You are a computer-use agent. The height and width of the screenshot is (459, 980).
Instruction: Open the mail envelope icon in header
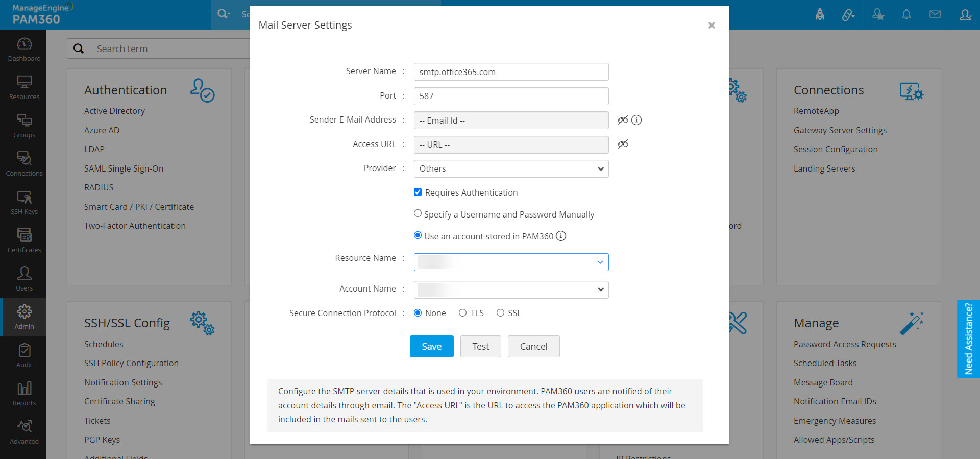coord(935,14)
